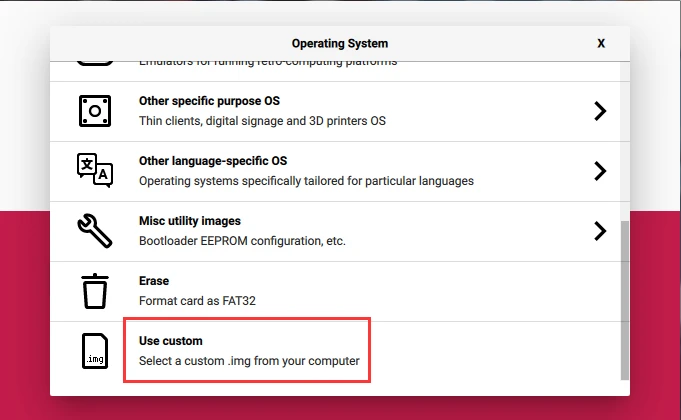This screenshot has width=681, height=420.
Task: Expand Other specific purpose OS chevron
Action: [x=600, y=111]
